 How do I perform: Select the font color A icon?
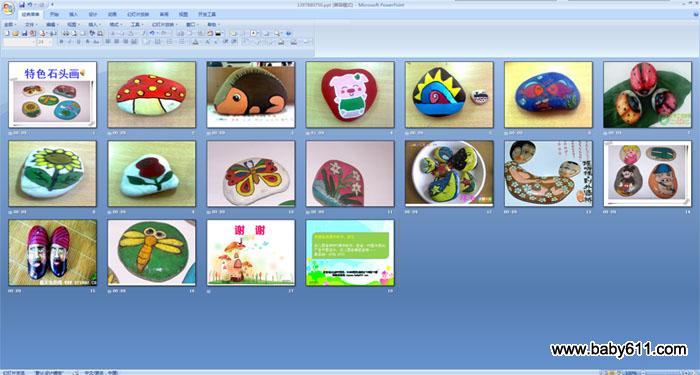point(195,42)
